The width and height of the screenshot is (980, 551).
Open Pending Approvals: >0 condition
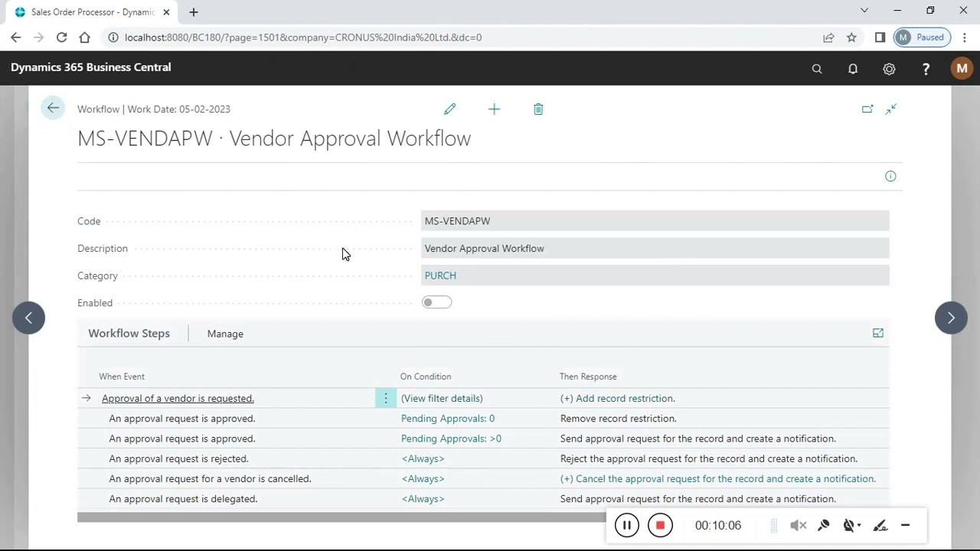tap(451, 439)
